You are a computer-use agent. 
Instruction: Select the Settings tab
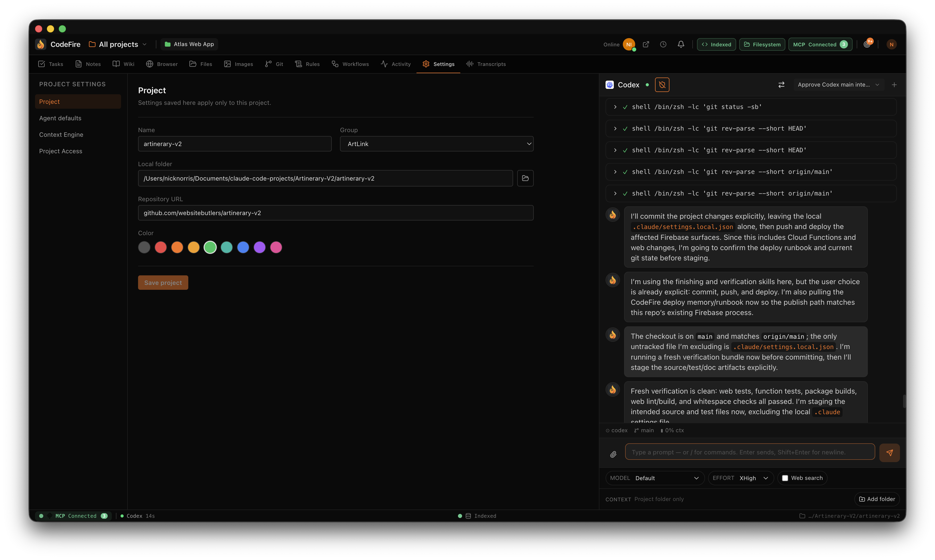[438, 64]
